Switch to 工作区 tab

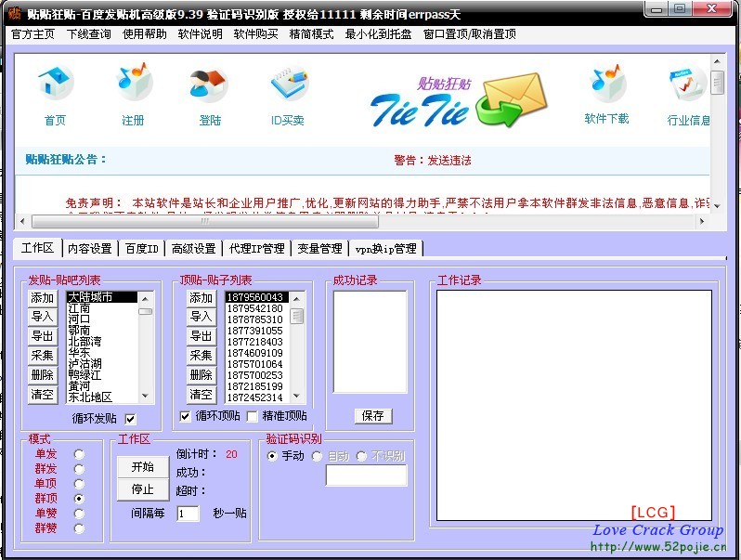point(37,248)
